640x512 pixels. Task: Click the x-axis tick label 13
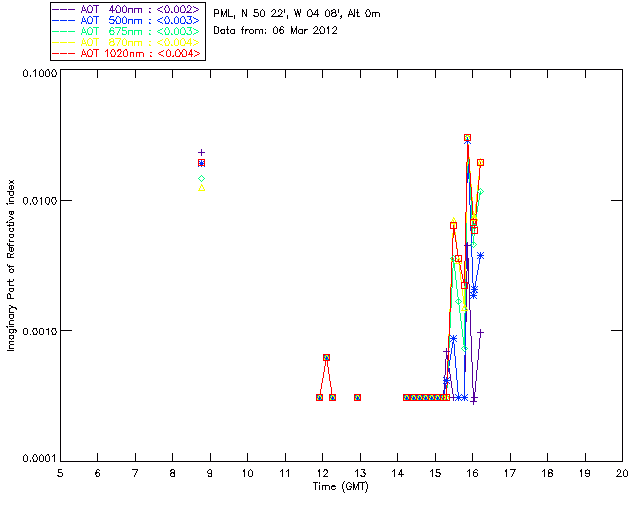coord(360,473)
